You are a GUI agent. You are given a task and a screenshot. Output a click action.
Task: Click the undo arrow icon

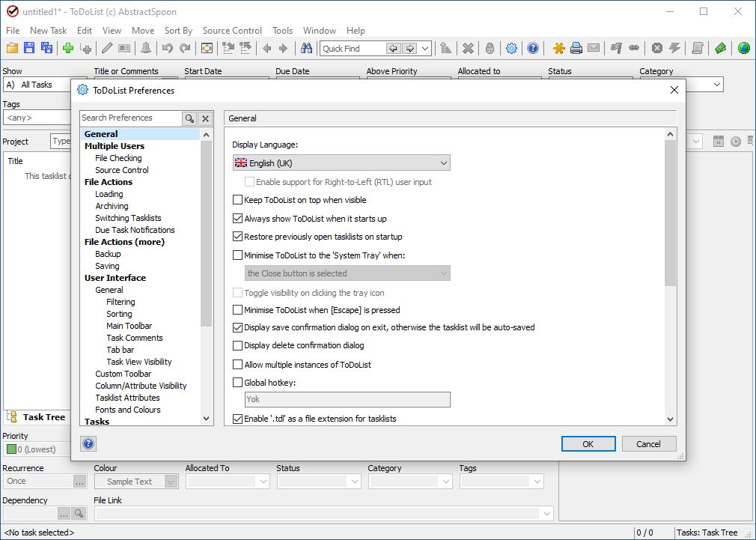click(168, 48)
